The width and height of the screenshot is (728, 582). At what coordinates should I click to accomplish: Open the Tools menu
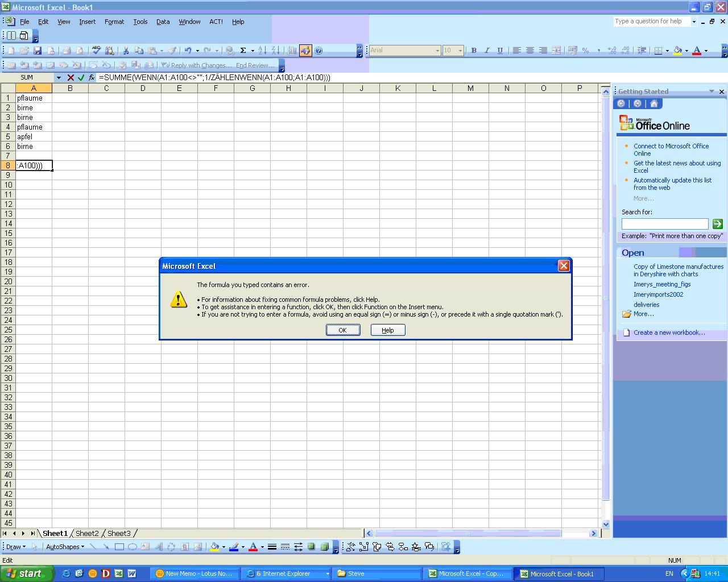(x=140, y=22)
